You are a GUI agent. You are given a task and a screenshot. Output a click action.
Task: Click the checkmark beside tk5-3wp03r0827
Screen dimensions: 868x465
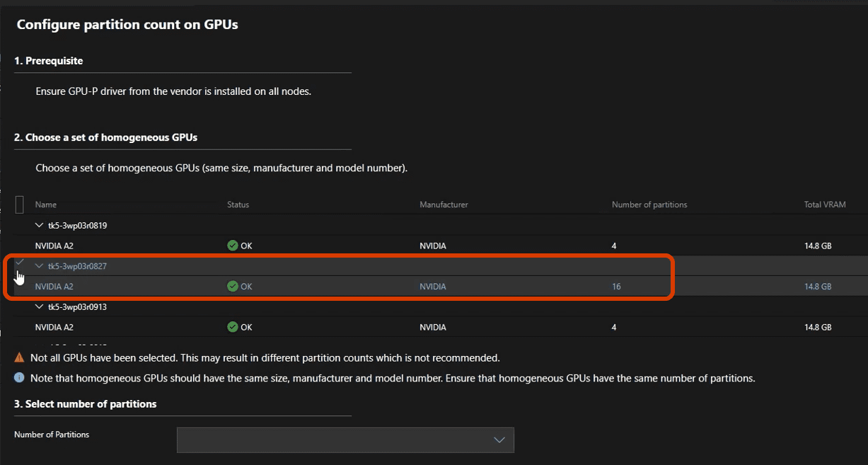(18, 263)
